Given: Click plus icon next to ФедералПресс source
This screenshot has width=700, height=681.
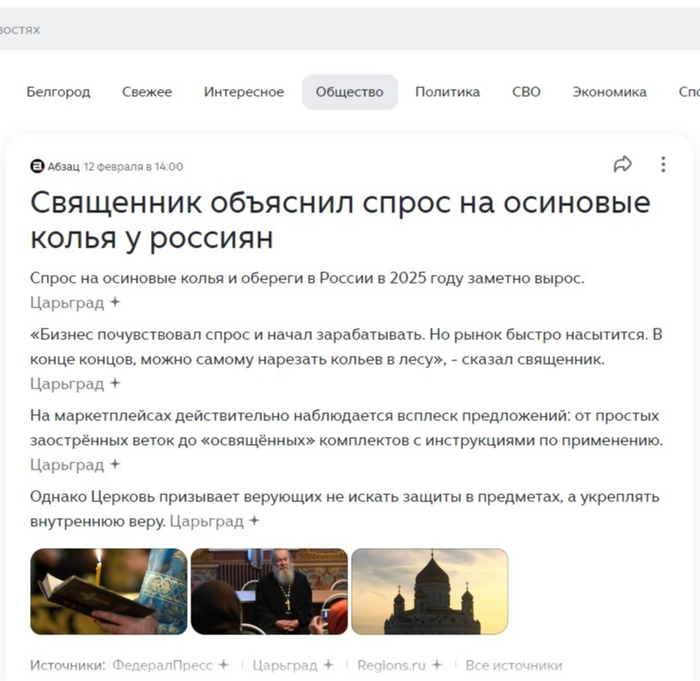Looking at the screenshot, I should click(223, 665).
